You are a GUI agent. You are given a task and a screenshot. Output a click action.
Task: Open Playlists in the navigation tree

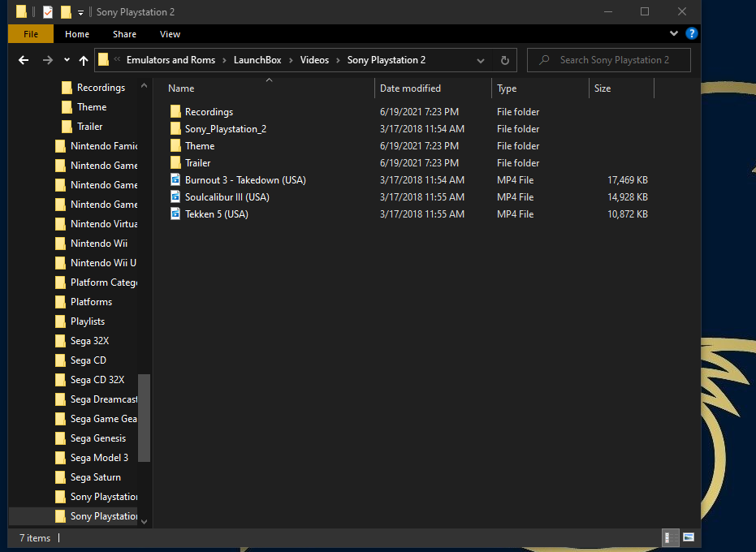point(87,321)
